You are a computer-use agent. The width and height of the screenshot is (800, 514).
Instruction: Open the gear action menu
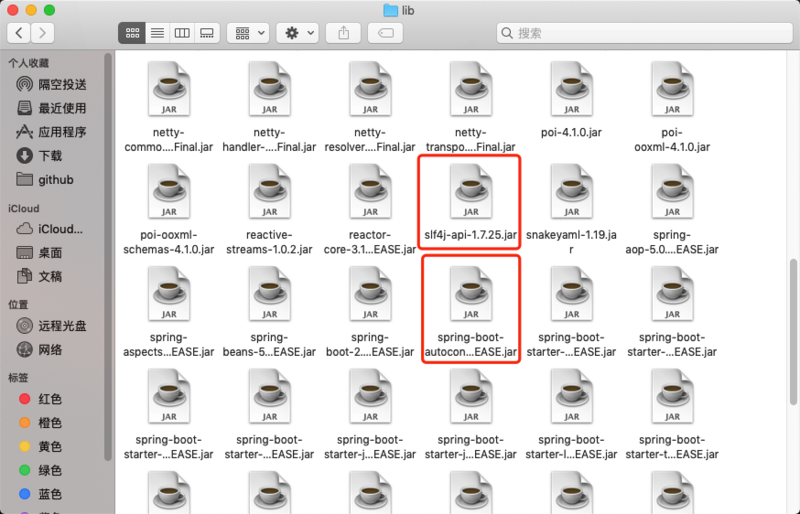[298, 33]
